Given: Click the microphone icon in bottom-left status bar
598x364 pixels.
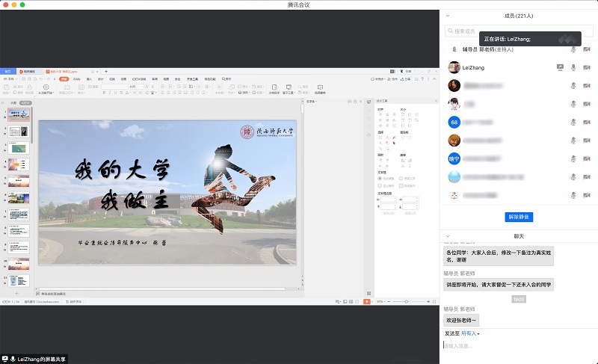Looking at the screenshot, I should coord(13,359).
